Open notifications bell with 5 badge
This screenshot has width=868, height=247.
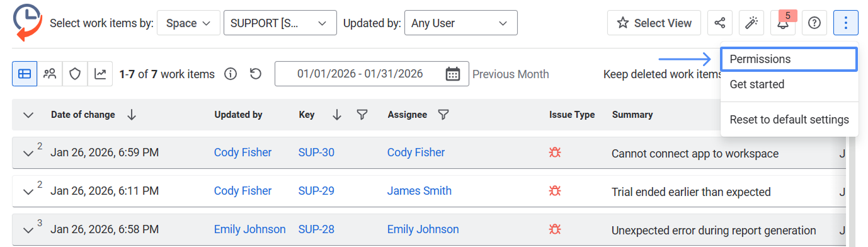point(783,23)
